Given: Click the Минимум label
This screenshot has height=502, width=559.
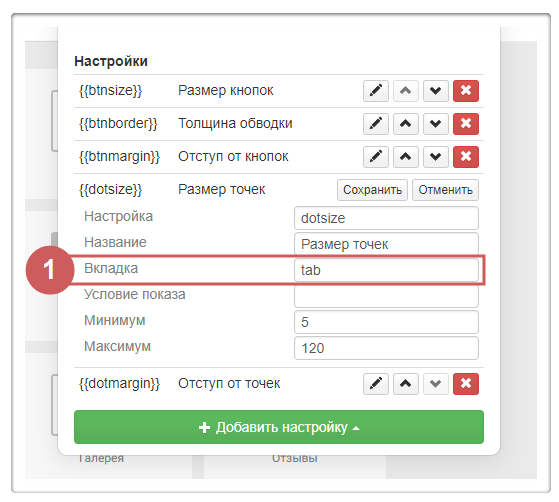Looking at the screenshot, I should pyautogui.click(x=115, y=321).
